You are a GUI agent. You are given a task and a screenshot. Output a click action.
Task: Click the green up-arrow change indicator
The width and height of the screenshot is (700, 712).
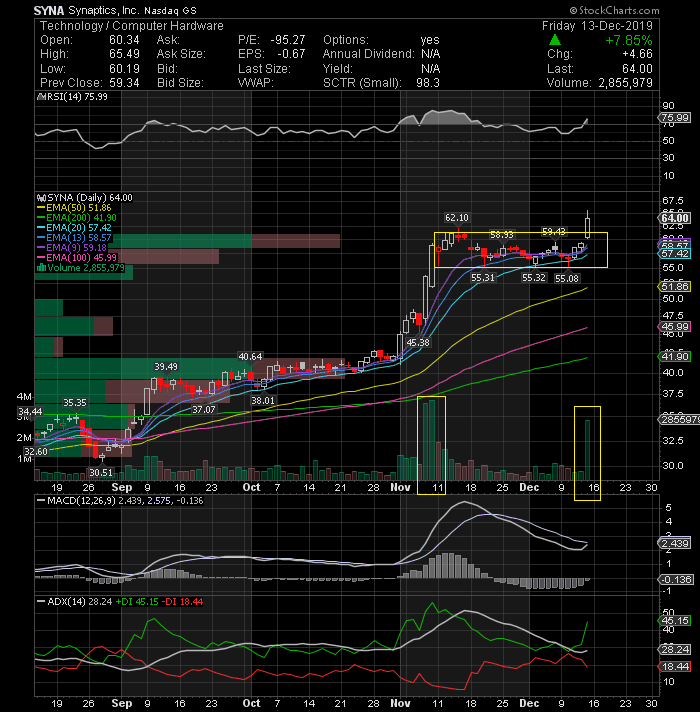[554, 40]
